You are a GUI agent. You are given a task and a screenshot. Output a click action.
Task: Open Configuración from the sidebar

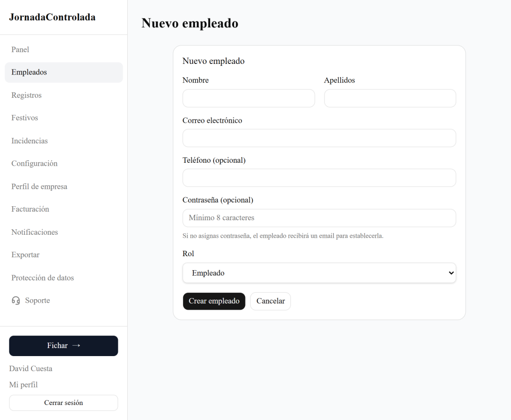34,163
